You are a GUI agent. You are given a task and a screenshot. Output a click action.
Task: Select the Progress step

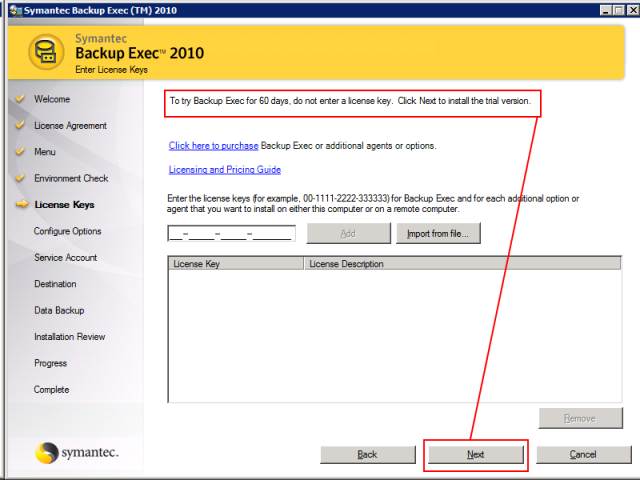pos(50,363)
